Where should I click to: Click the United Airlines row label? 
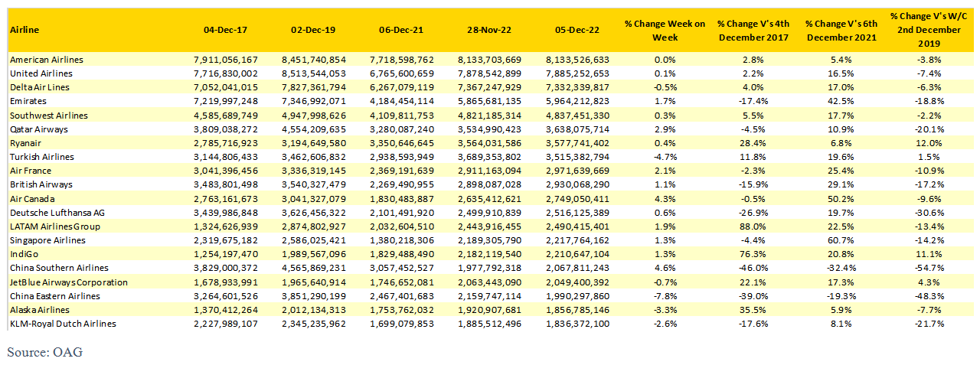[x=41, y=73]
